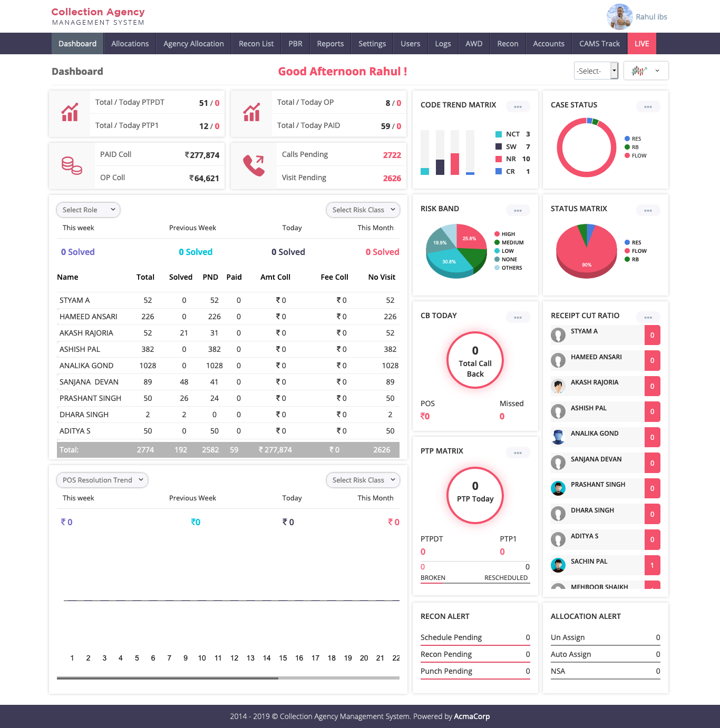Image resolution: width=720 pixels, height=728 pixels.
Task: Open the CAMS Track menu item
Action: [x=599, y=44]
